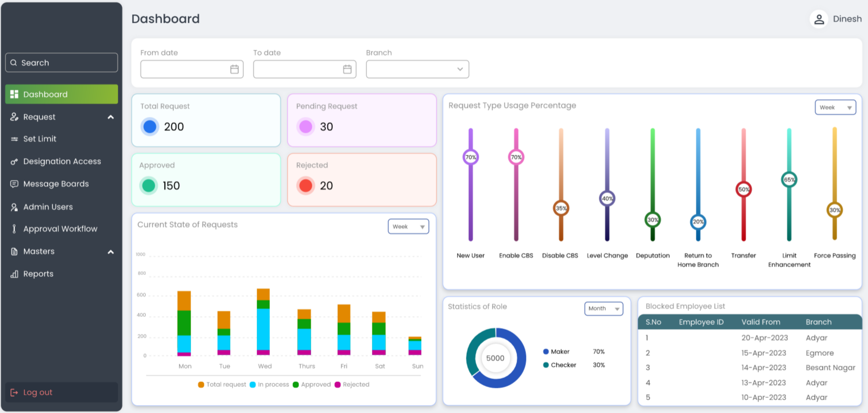Click the Reports bar chart icon

[x=14, y=274]
